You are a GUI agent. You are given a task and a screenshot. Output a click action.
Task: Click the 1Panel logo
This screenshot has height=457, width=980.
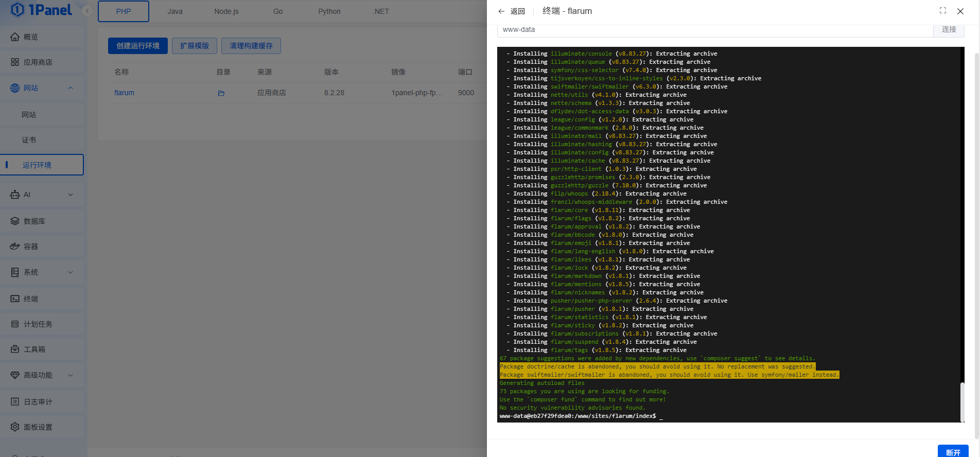pos(41,10)
